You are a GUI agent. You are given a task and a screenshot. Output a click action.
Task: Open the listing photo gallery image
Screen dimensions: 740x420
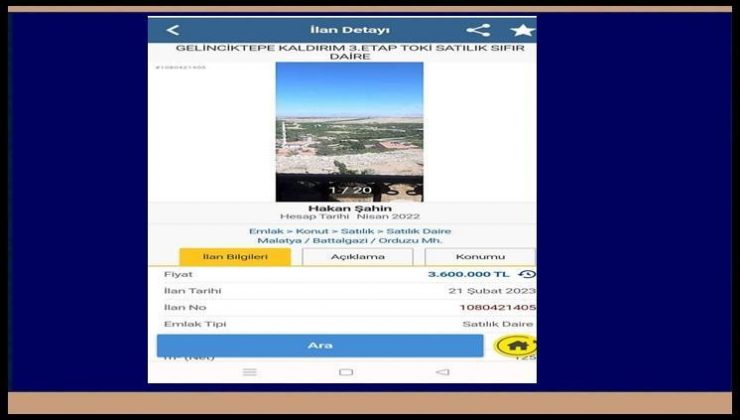click(x=349, y=130)
